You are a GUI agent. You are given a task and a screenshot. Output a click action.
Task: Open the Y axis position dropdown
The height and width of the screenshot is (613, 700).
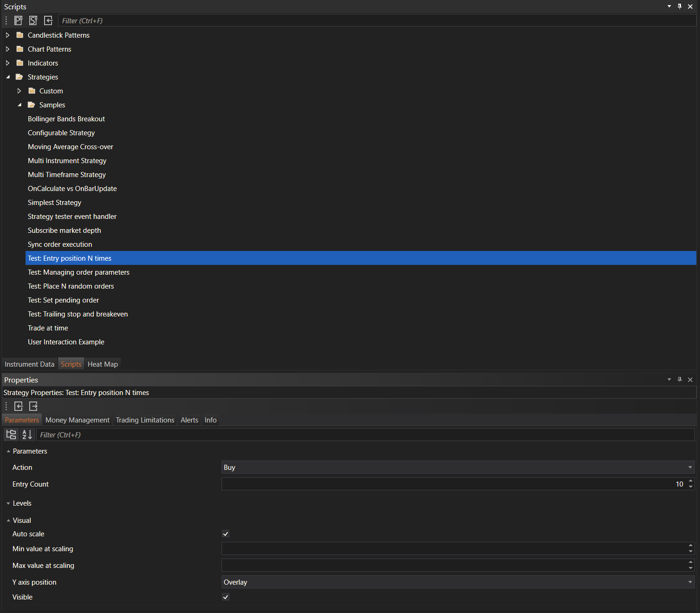(458, 582)
